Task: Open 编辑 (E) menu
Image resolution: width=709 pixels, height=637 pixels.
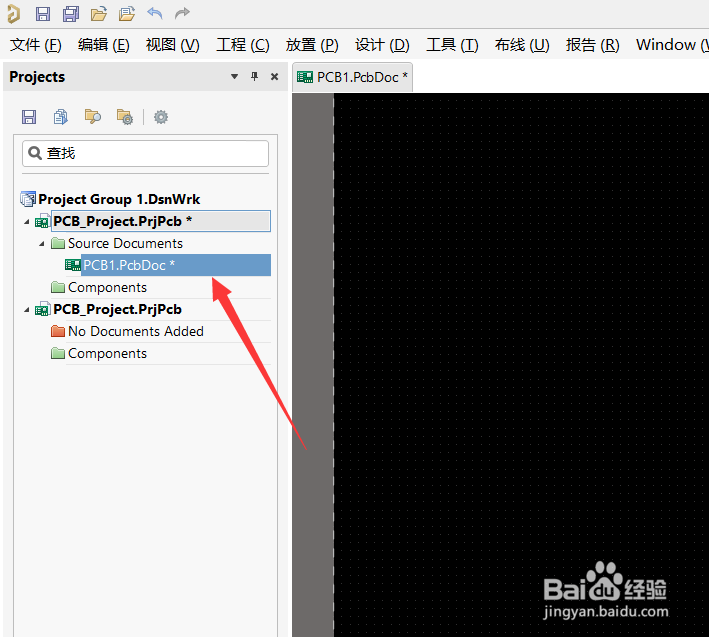Action: [x=104, y=45]
